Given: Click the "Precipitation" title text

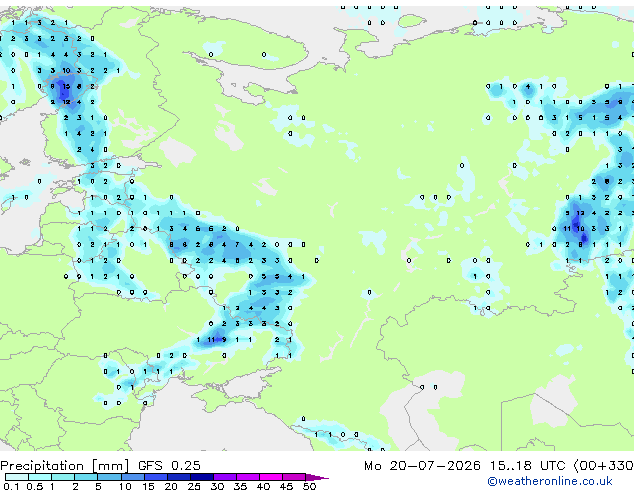Looking at the screenshot, I should click(x=42, y=466).
